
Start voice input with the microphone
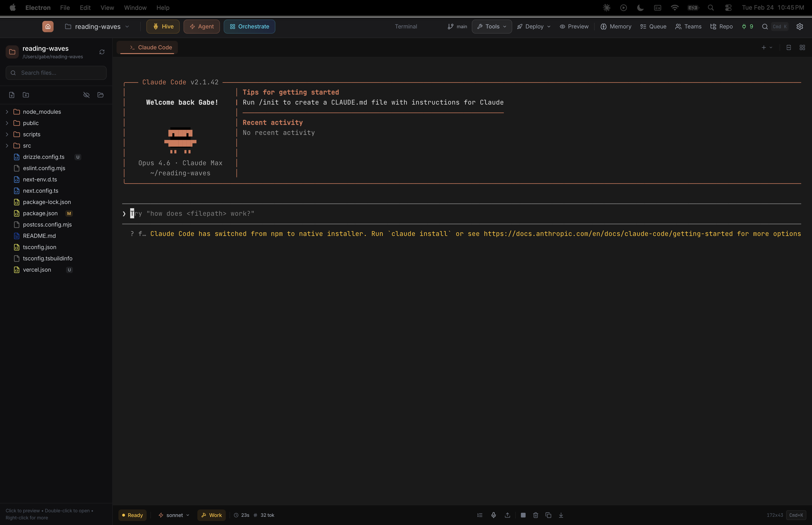click(493, 515)
